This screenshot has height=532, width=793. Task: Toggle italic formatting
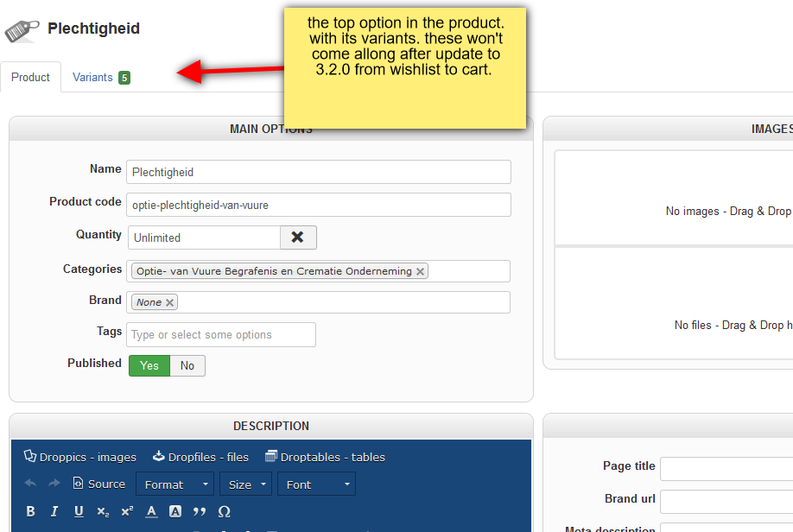coord(54,511)
